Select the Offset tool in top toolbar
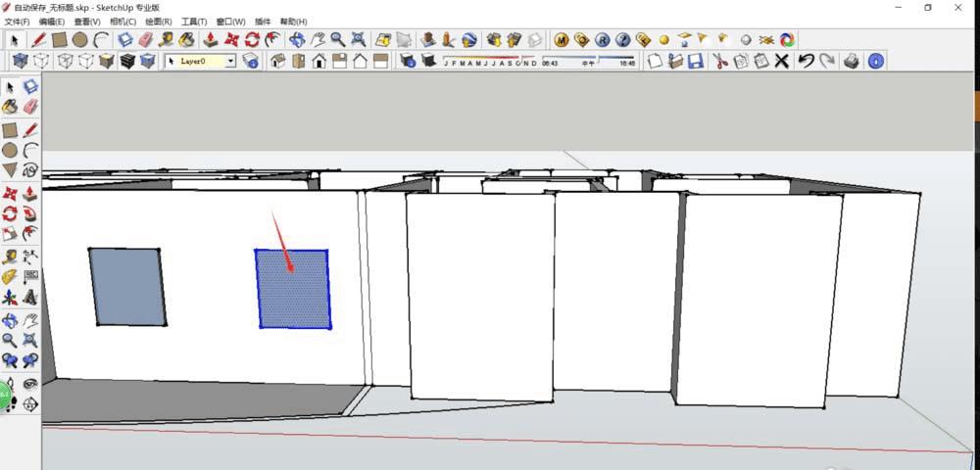The width and height of the screenshot is (980, 470). [x=272, y=40]
